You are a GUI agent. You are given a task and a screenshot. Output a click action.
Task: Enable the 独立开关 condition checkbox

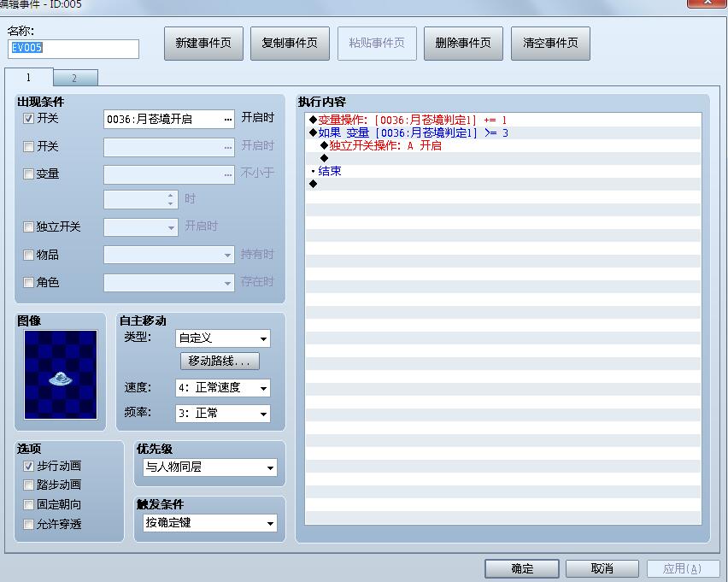(x=28, y=226)
